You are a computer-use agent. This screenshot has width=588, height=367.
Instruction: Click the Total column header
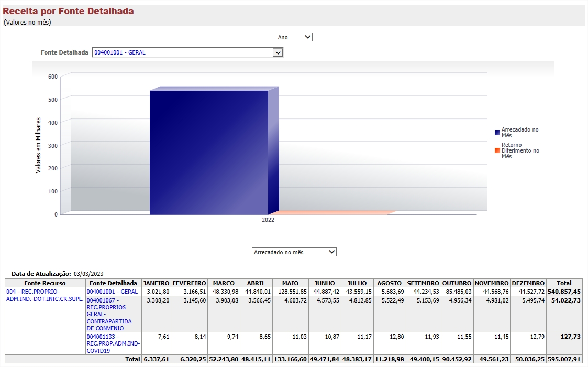pos(564,283)
